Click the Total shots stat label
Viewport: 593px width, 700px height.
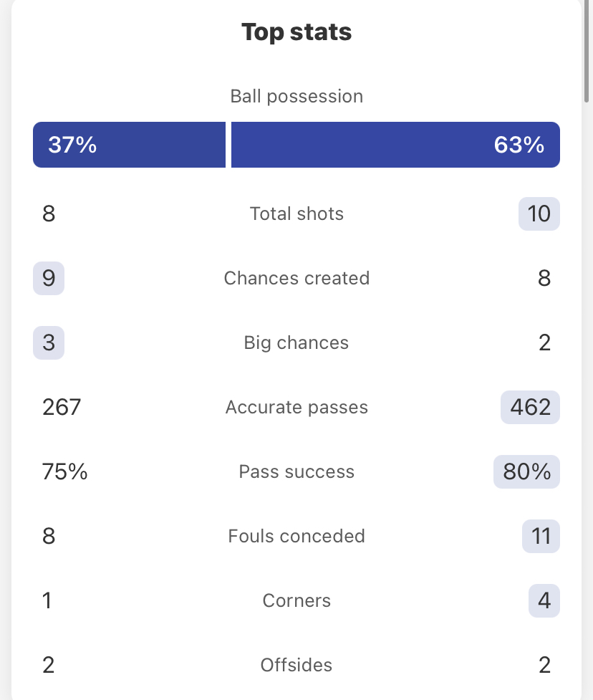coord(296,214)
